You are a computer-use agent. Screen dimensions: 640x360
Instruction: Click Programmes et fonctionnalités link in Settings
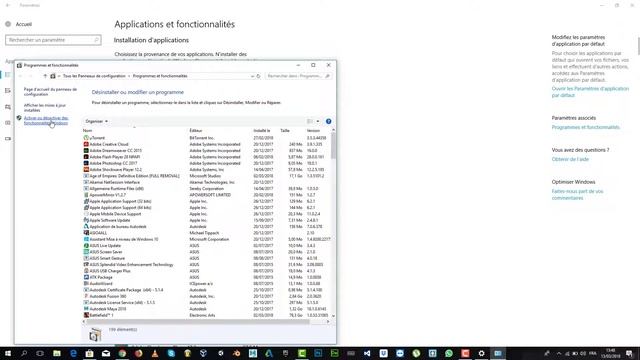[x=586, y=127]
